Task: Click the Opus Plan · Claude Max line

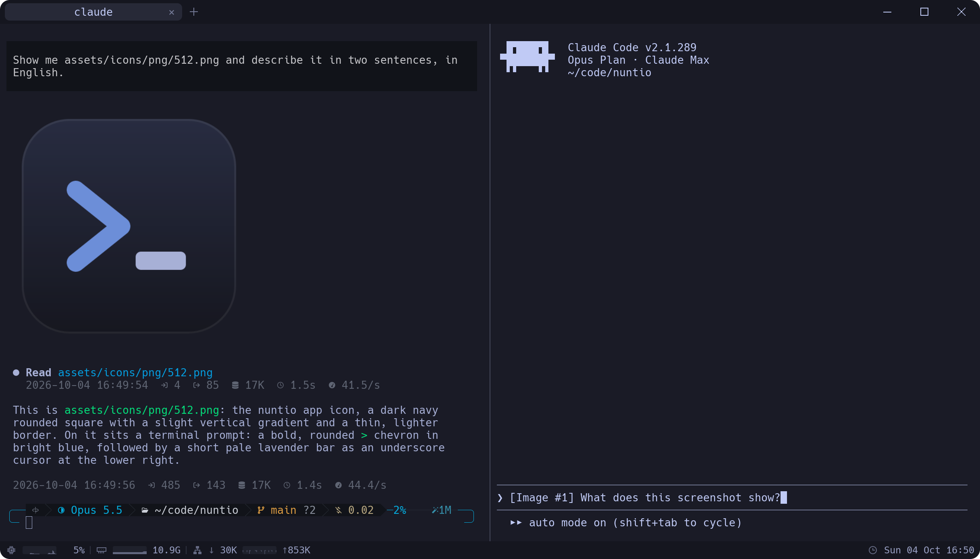Action: tap(638, 60)
